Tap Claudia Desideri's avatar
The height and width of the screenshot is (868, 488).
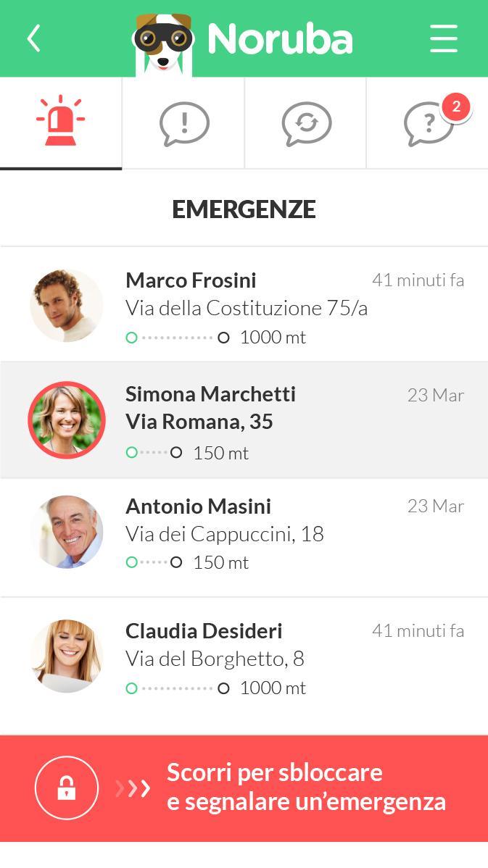67,656
